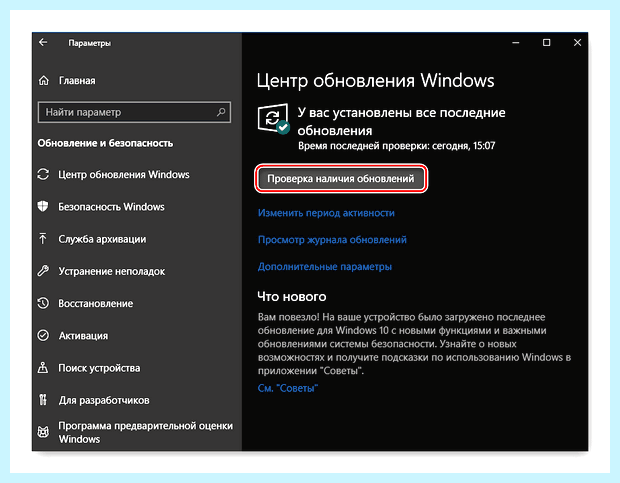Click the update status icon with checkmark

273,119
